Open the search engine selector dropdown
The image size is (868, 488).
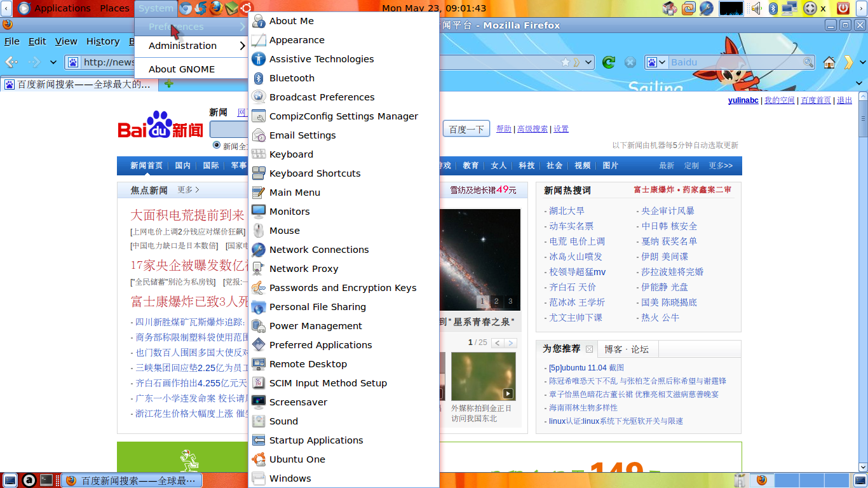point(657,62)
